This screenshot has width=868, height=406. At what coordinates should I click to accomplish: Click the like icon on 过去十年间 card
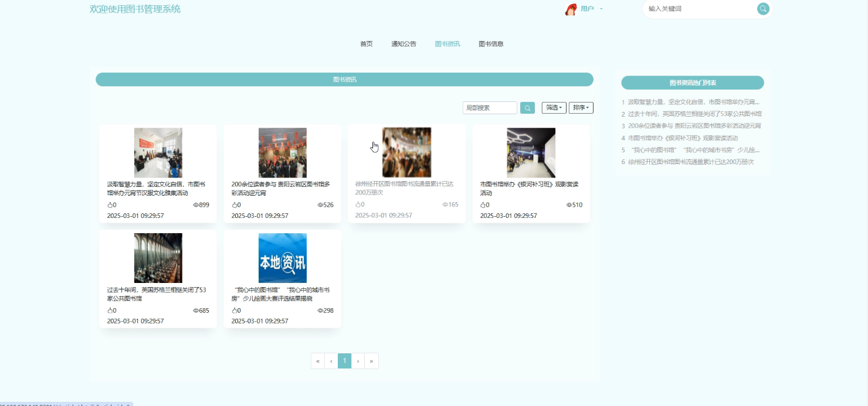(110, 311)
